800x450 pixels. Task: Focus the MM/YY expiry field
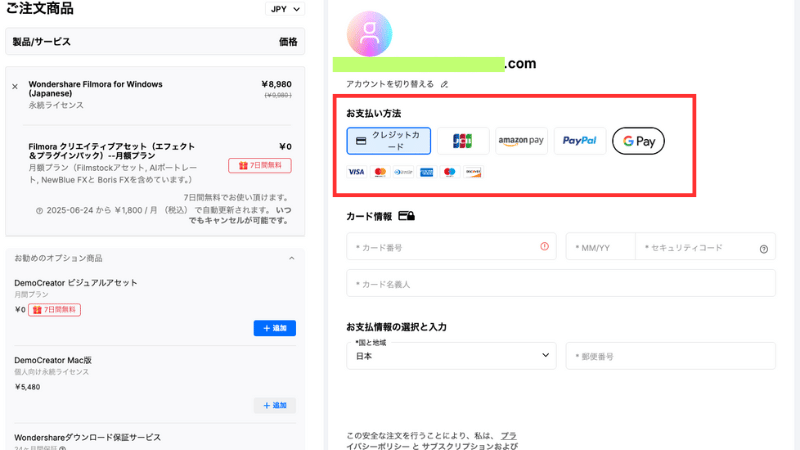click(601, 246)
